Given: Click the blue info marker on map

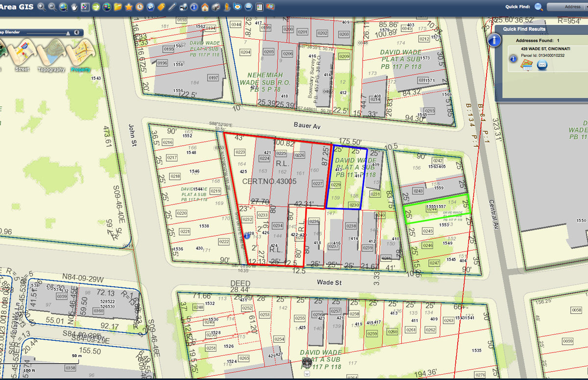Looking at the screenshot, I should coord(247,236).
